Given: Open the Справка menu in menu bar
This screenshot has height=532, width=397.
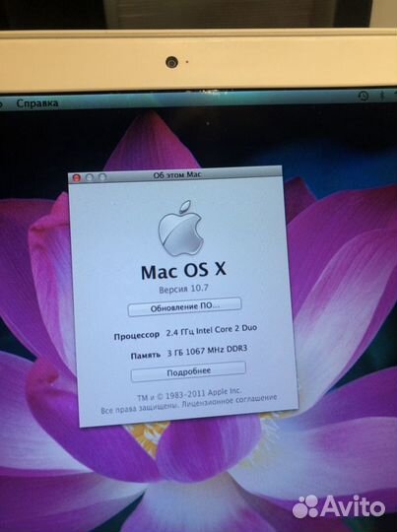Looking at the screenshot, I should (x=37, y=102).
